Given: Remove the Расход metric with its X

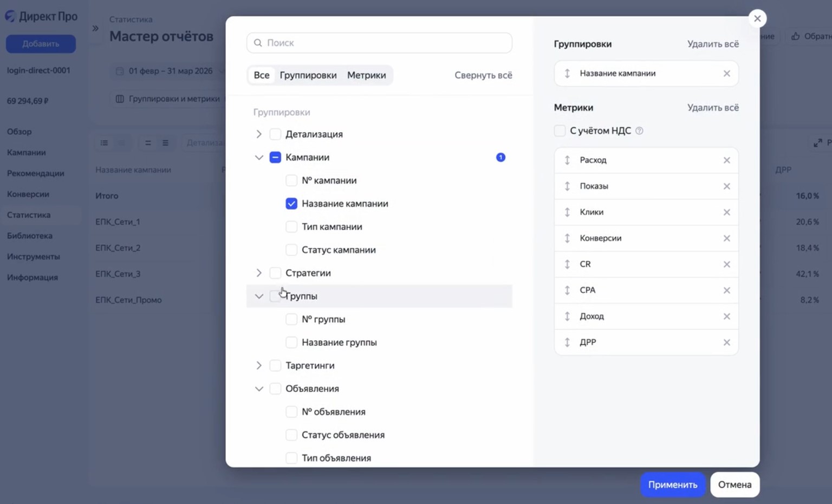Looking at the screenshot, I should 727,160.
